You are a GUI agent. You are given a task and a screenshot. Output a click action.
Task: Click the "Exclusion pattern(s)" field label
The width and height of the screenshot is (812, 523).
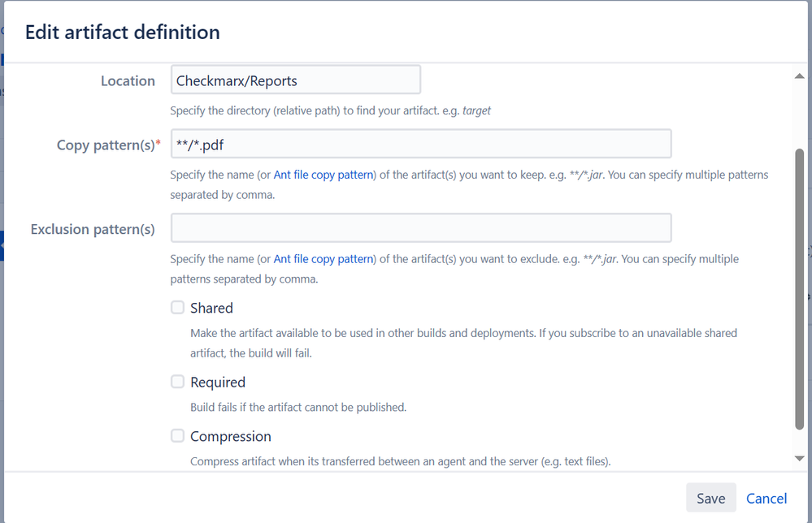click(93, 229)
